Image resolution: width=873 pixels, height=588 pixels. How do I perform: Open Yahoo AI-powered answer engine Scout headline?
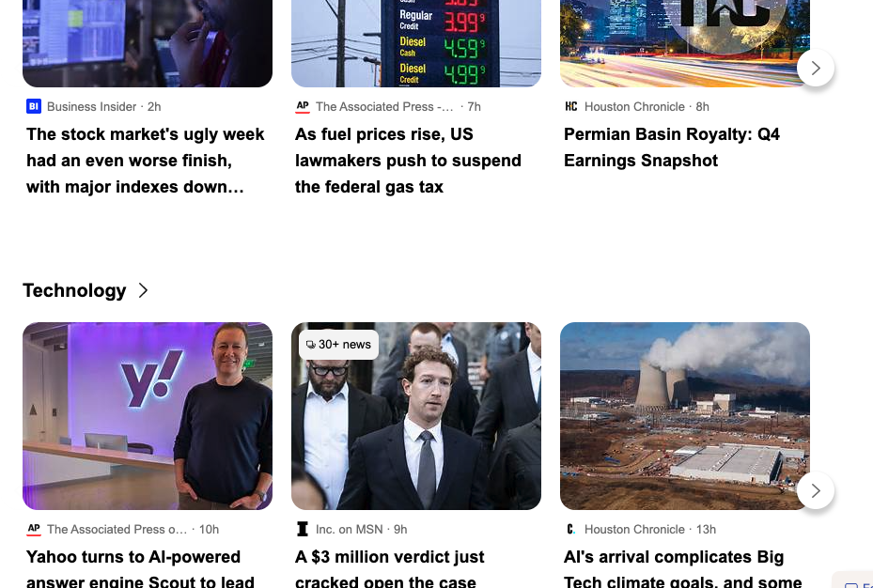(x=140, y=567)
